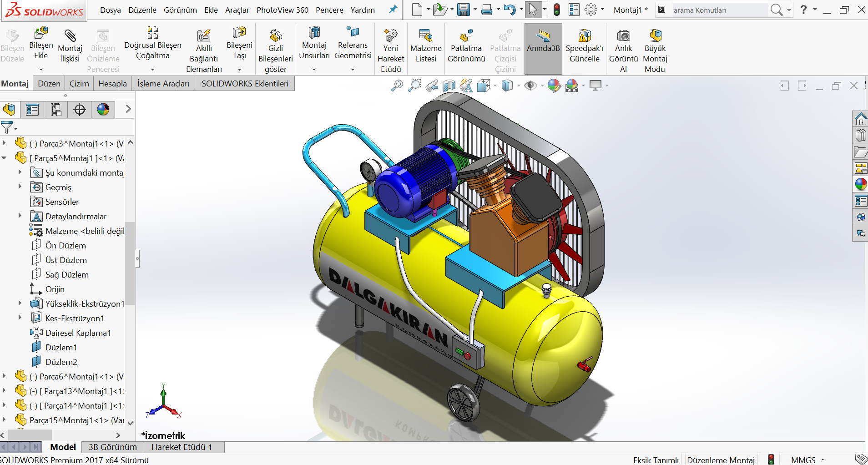The image size is (868, 465).
Task: Toggle the Anında3D Instant3D mode
Action: [x=543, y=49]
